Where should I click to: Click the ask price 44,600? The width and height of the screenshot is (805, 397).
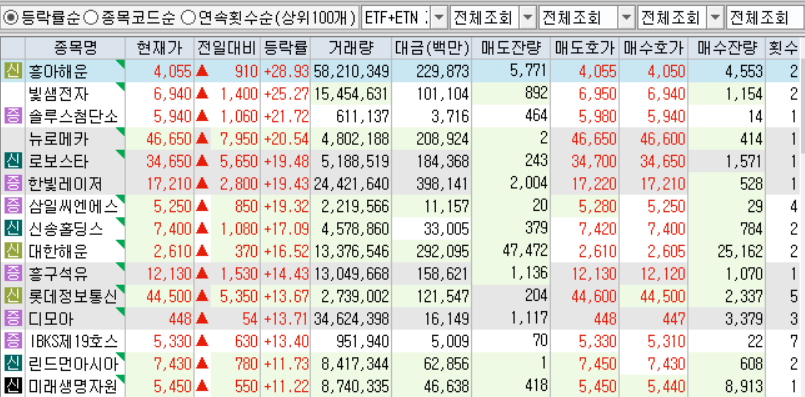[593, 297]
